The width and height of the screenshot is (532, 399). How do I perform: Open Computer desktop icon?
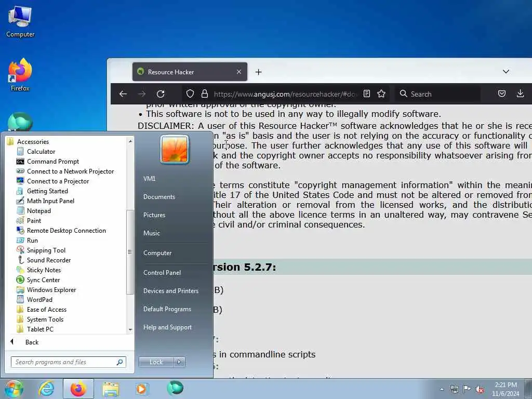point(20,21)
